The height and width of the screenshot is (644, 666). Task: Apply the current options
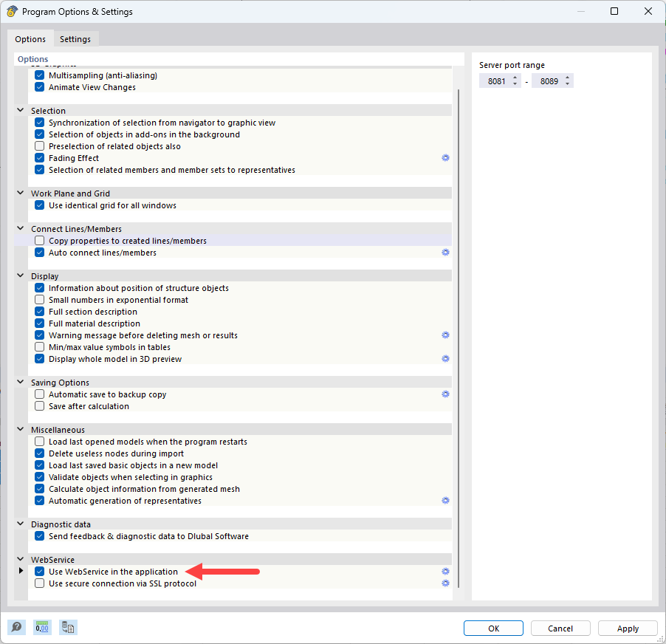coord(627,628)
